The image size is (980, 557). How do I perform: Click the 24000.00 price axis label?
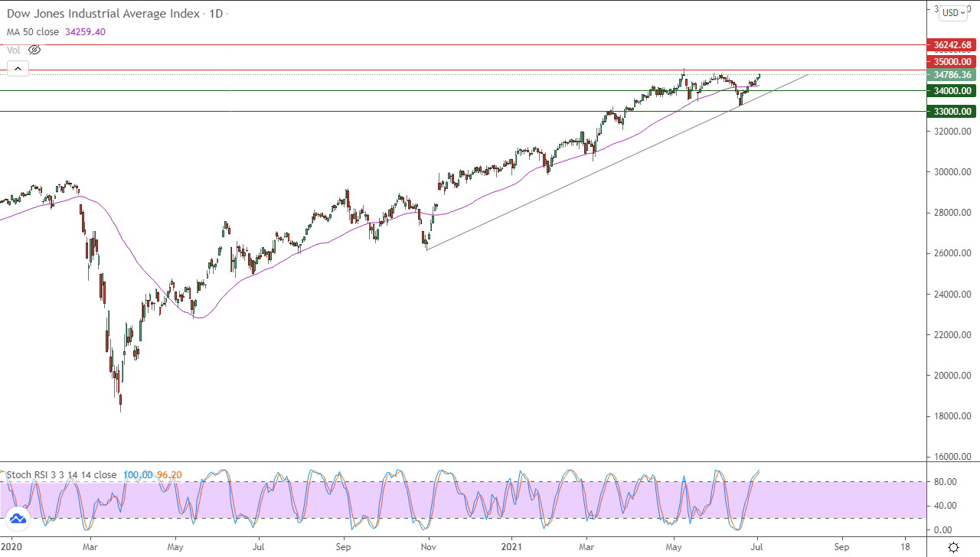(x=952, y=295)
